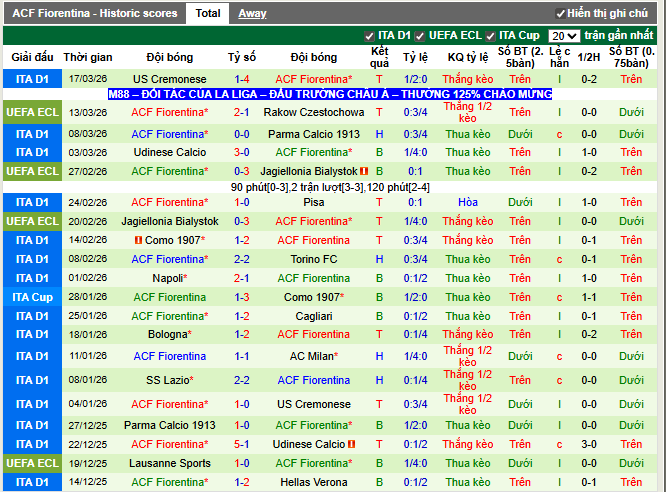Click the Tỷ số column header
This screenshot has width=666, height=492.
click(241, 57)
